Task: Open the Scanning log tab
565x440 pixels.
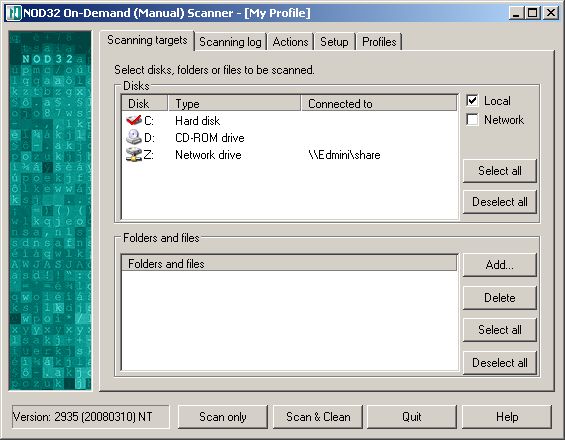Action: 230,42
